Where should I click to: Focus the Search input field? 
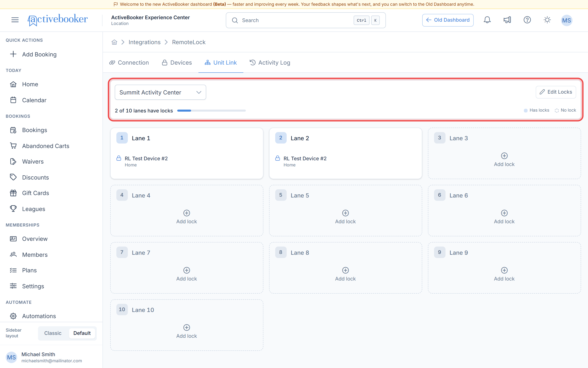coord(306,20)
